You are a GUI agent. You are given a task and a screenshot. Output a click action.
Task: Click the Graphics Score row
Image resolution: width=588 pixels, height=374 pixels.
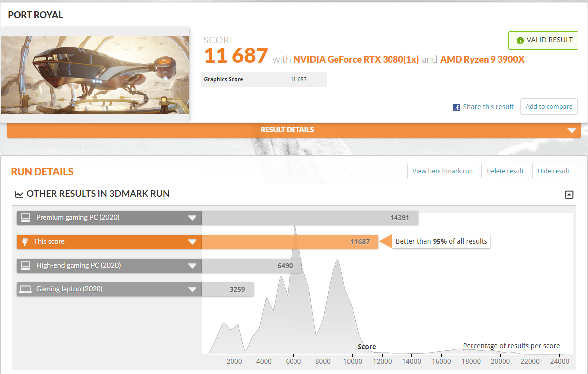264,80
